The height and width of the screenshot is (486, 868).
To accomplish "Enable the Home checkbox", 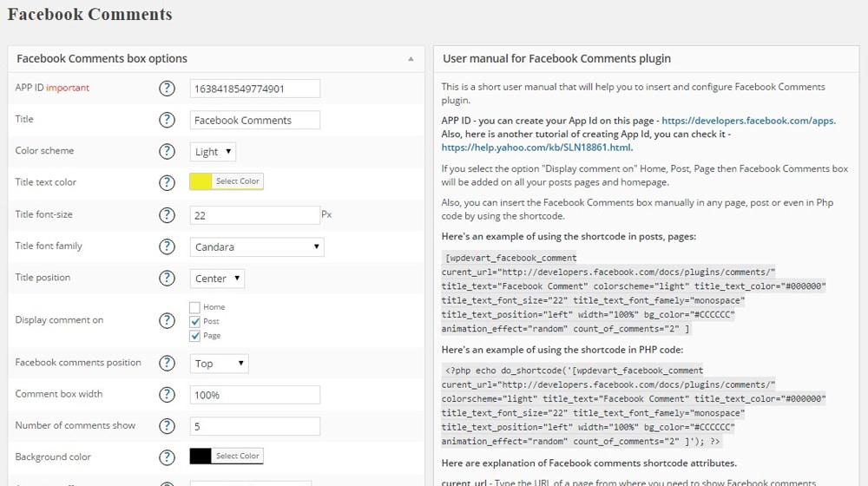I will pos(194,307).
